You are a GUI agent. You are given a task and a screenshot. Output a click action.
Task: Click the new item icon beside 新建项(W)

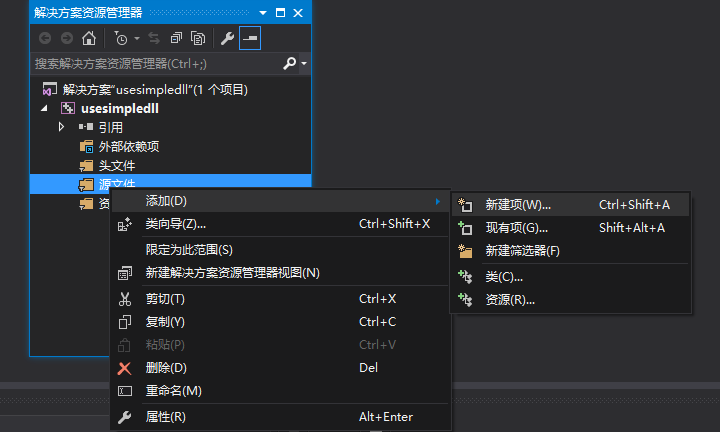pos(465,205)
